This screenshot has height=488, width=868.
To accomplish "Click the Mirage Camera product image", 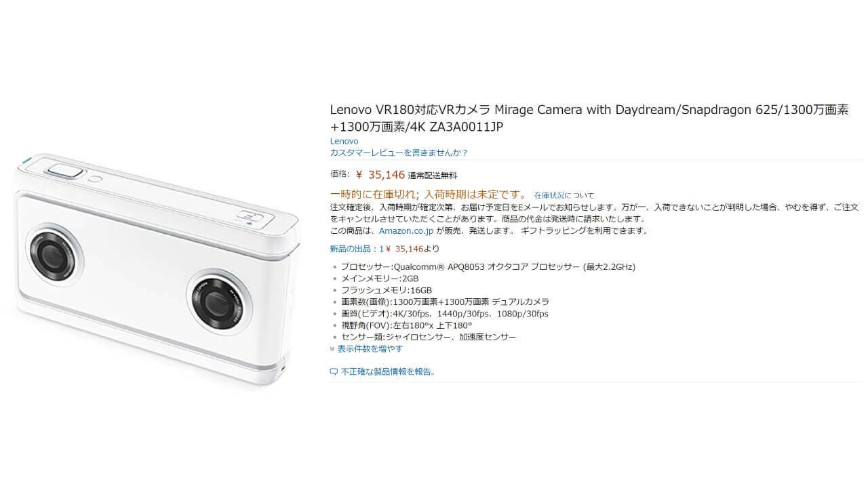I will click(156, 271).
